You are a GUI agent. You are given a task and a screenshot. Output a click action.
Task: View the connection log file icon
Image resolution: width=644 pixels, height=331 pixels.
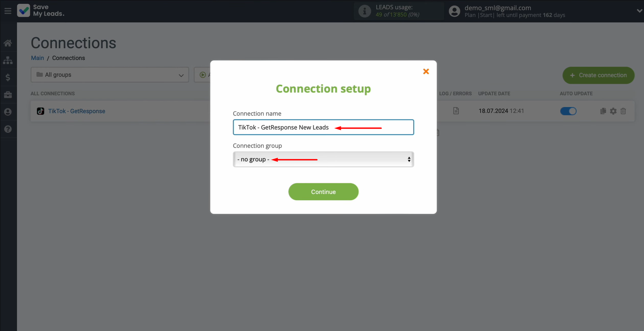456,111
